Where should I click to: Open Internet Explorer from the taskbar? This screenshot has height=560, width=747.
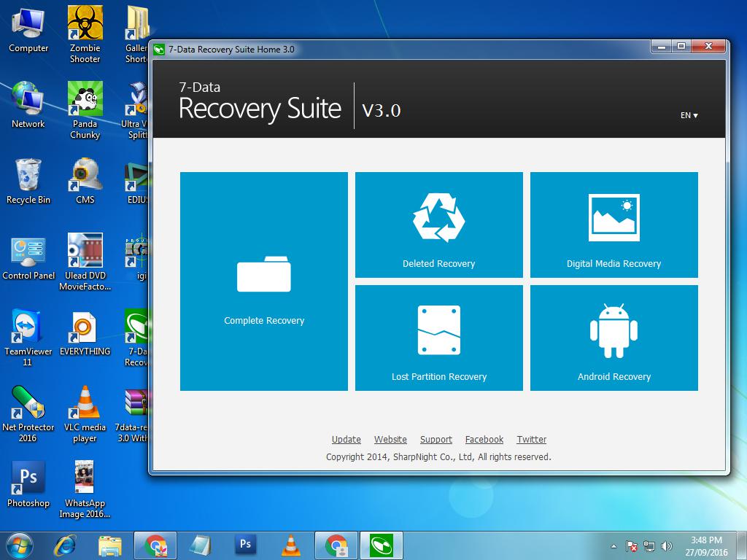(x=66, y=545)
